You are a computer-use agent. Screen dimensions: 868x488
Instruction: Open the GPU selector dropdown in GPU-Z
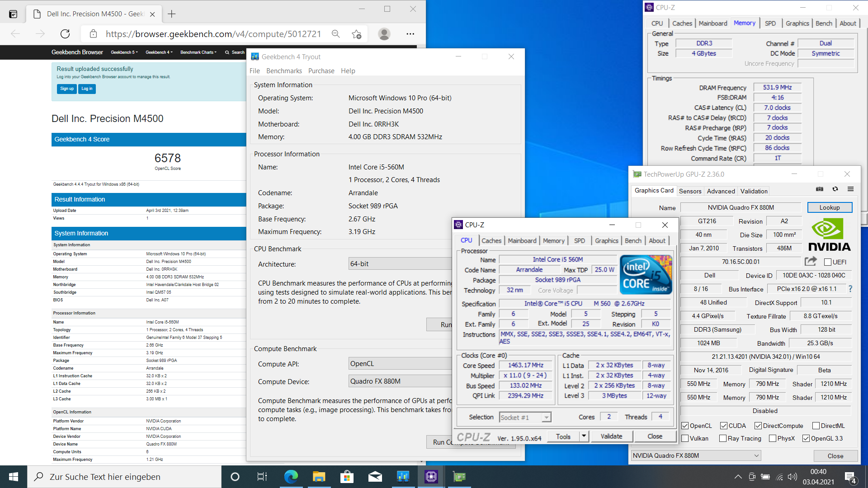pyautogui.click(x=696, y=455)
